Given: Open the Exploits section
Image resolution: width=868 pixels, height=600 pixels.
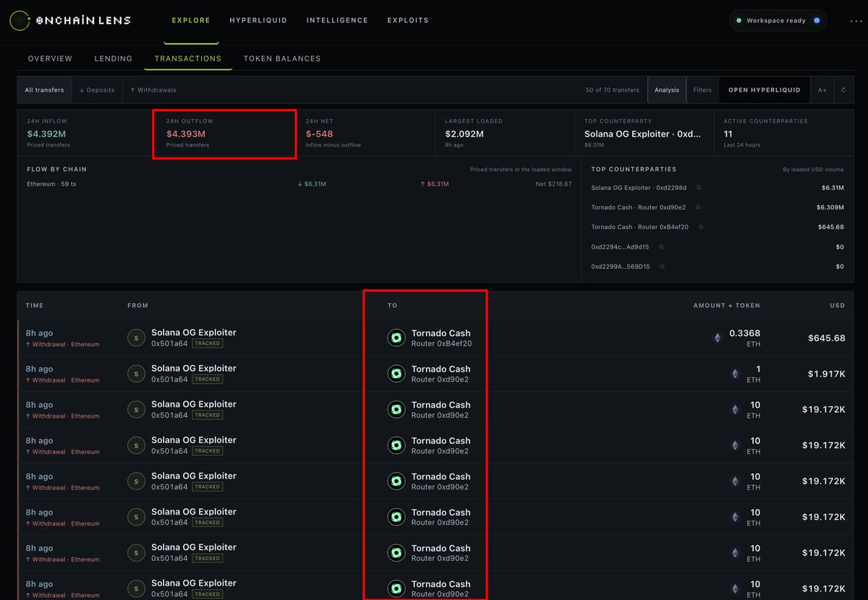Looking at the screenshot, I should click(408, 20).
